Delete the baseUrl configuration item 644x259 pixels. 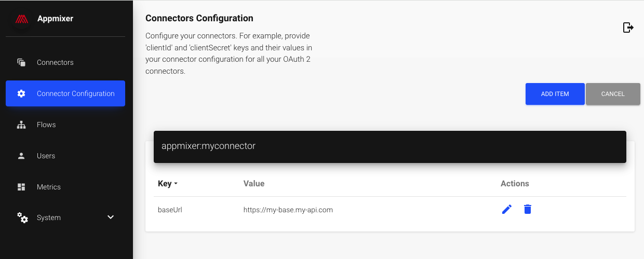point(528,209)
